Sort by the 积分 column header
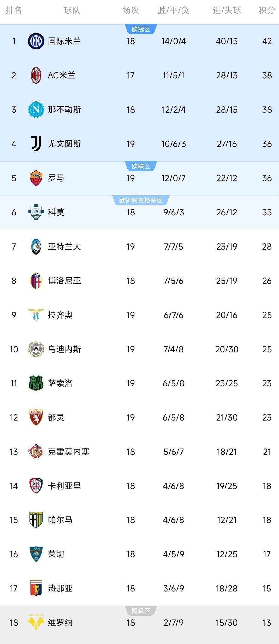The height and width of the screenshot is (644, 279). [x=267, y=10]
